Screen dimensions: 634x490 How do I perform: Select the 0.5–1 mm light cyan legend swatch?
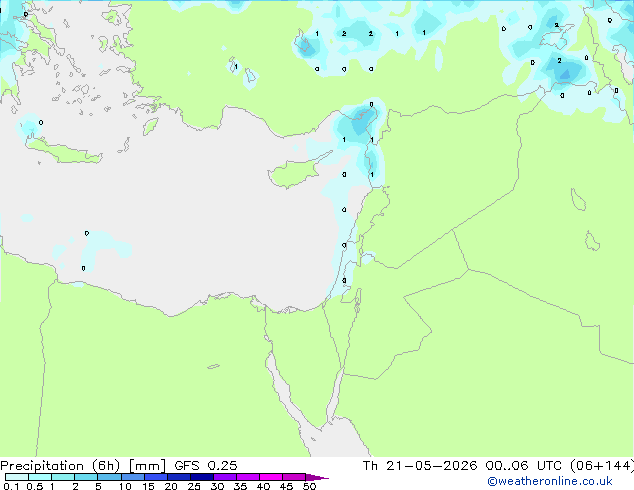tap(40, 477)
